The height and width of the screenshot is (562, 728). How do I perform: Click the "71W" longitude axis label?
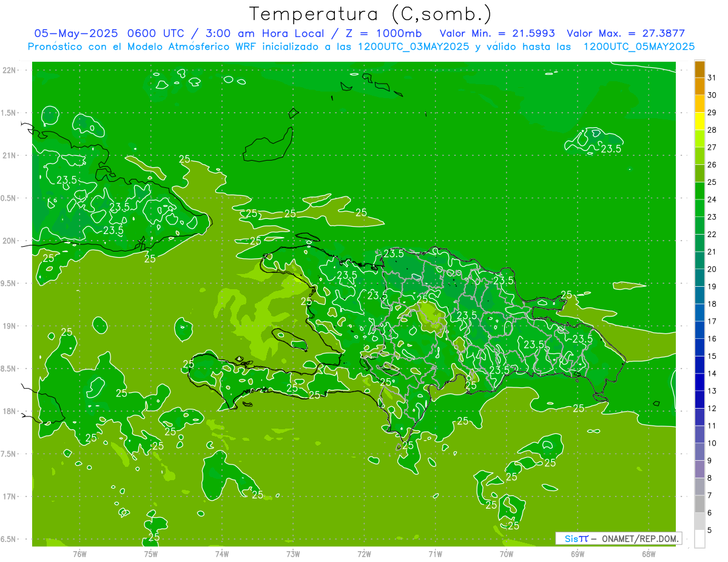click(x=435, y=554)
